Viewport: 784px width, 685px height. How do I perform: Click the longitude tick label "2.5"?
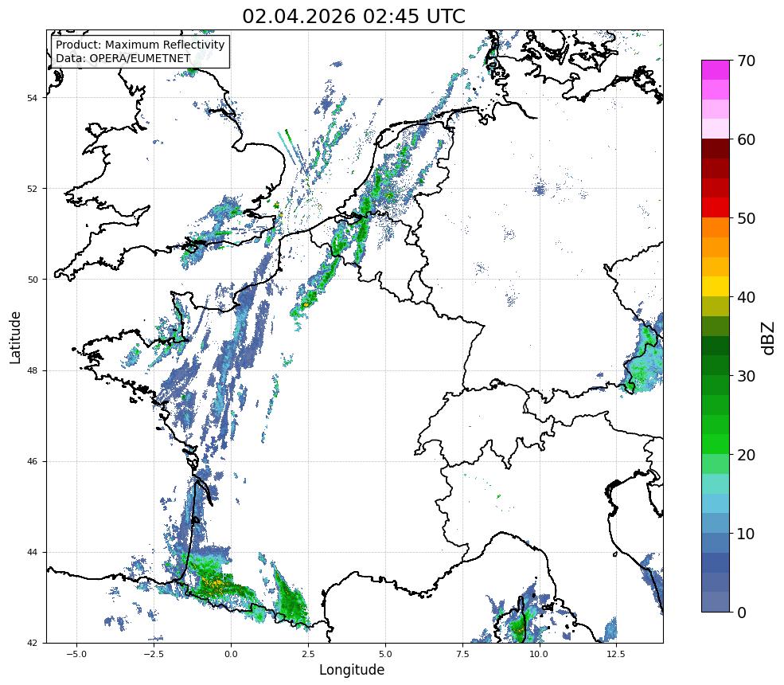click(x=308, y=654)
